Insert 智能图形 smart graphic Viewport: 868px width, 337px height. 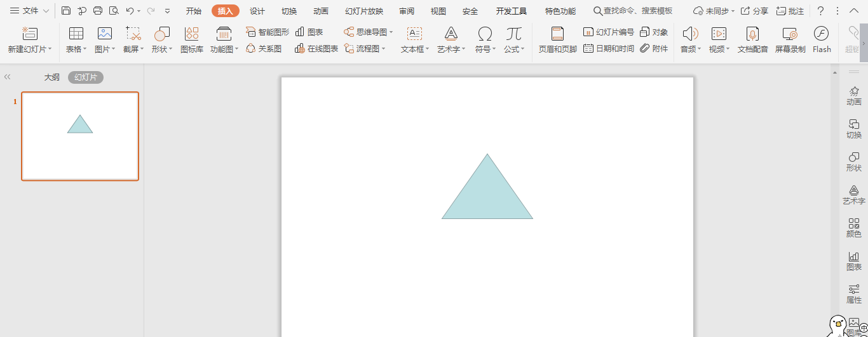pyautogui.click(x=268, y=32)
